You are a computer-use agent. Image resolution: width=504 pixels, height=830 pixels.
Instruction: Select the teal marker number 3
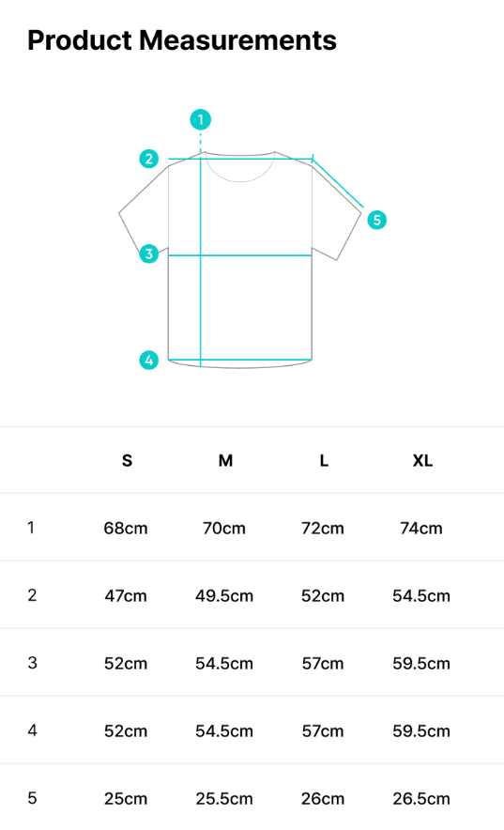tap(149, 254)
